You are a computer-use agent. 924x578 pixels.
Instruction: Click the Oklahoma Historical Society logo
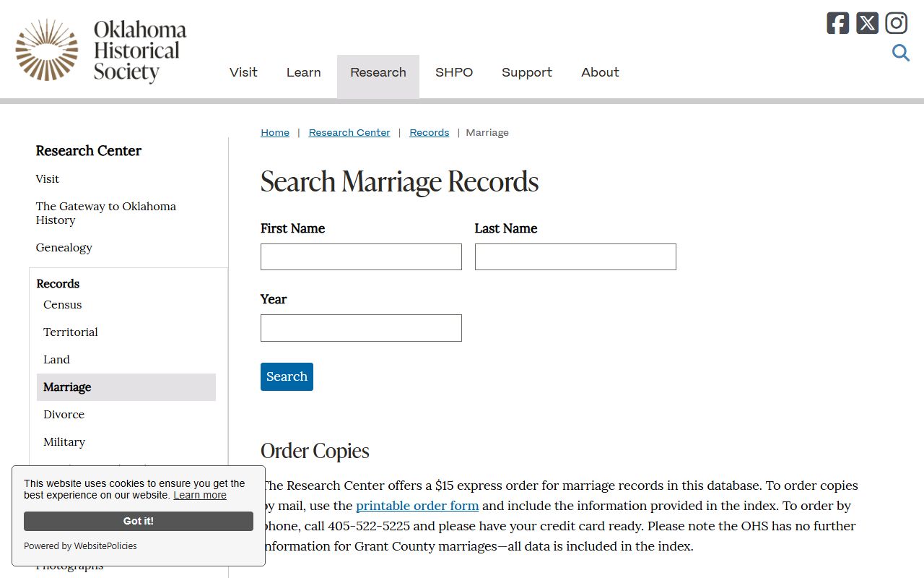101,50
